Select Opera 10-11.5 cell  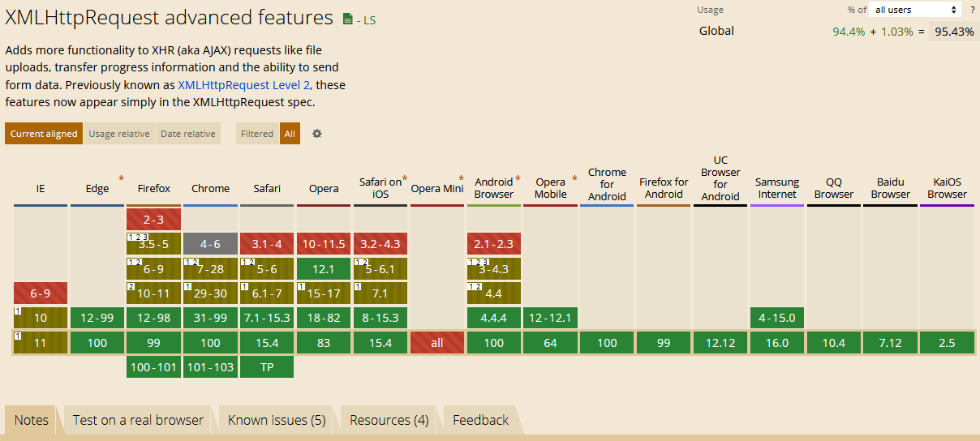pos(324,244)
